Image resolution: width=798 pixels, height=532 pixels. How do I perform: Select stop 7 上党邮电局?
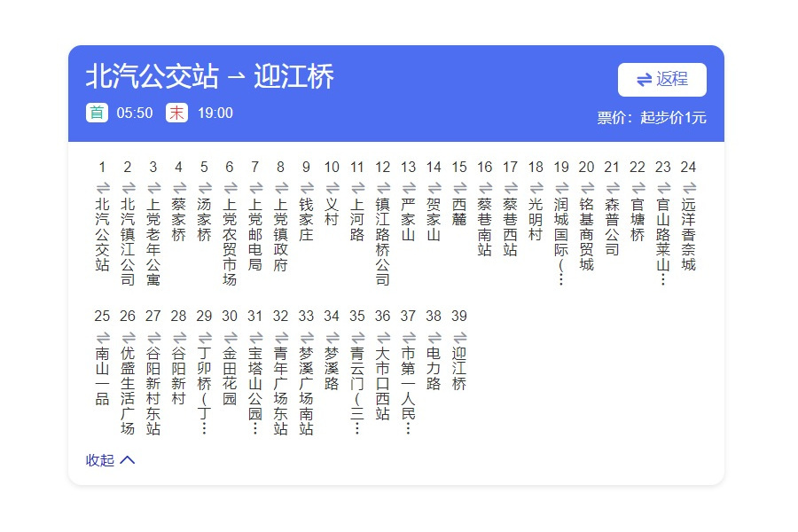(255, 234)
